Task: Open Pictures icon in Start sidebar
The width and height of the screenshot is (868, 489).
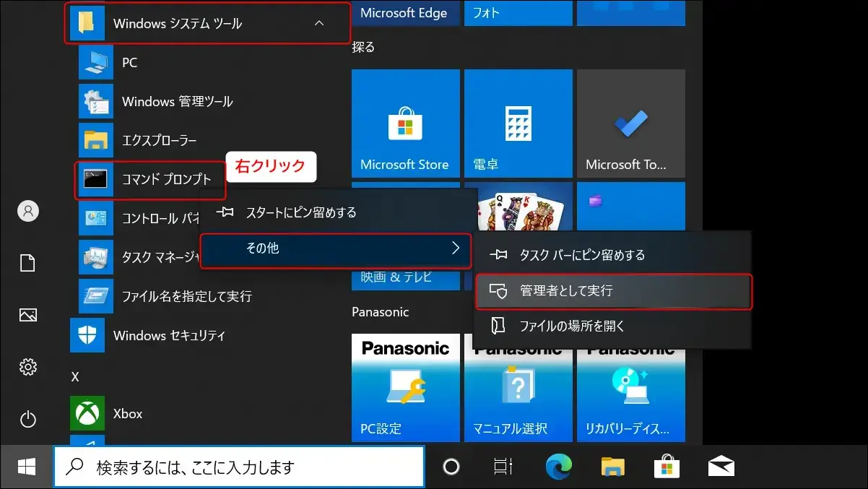Action: 28,315
